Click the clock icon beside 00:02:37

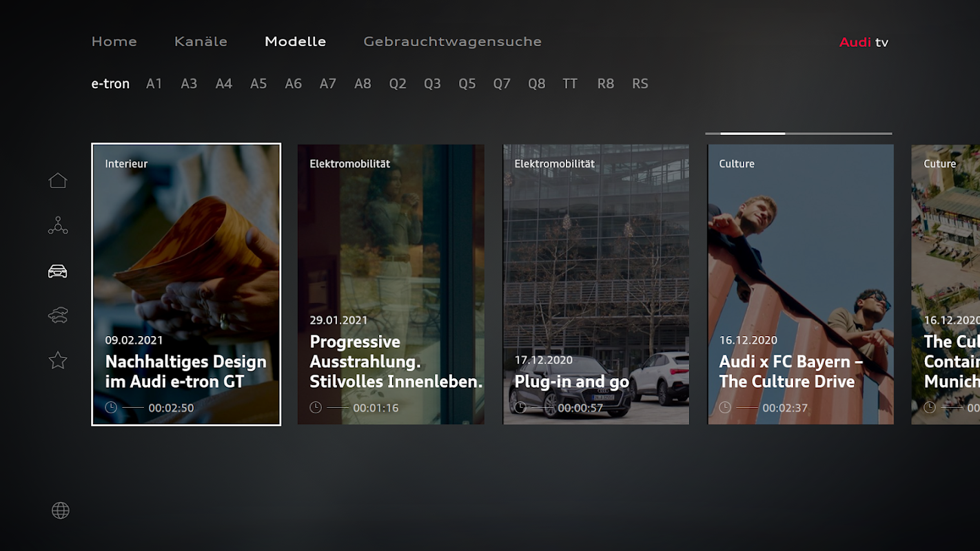[725, 408]
